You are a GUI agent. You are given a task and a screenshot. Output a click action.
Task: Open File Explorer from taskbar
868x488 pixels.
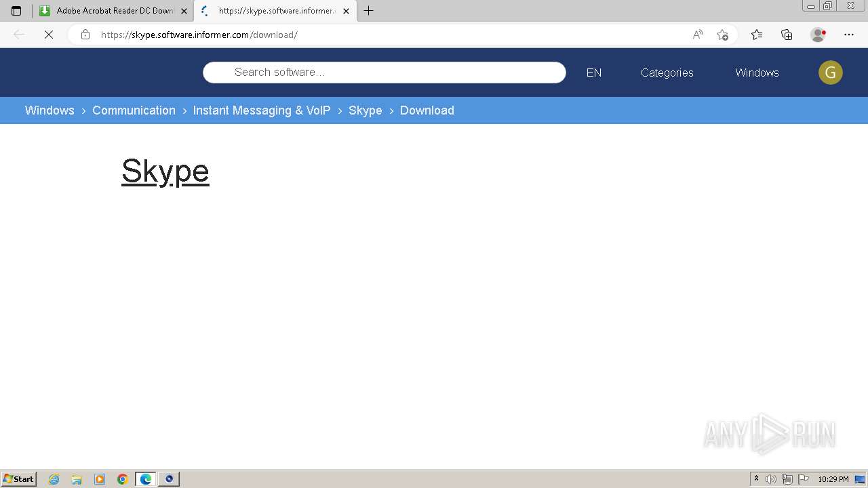point(77,479)
